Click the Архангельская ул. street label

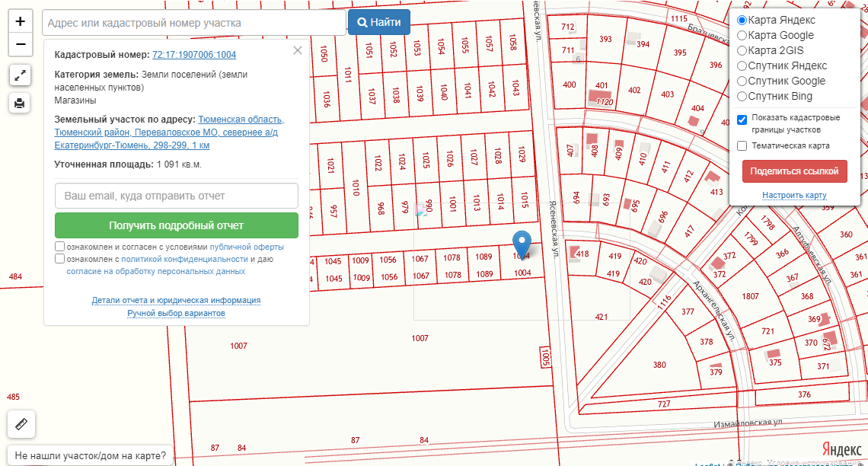(x=713, y=311)
